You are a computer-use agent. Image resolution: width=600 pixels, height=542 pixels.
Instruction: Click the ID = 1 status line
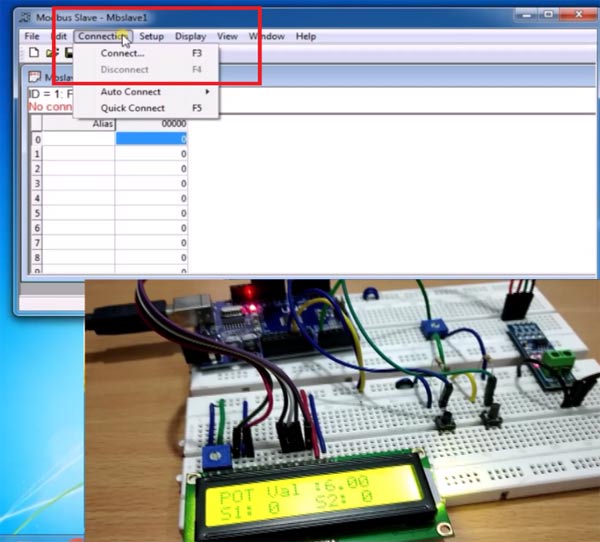pos(51,94)
